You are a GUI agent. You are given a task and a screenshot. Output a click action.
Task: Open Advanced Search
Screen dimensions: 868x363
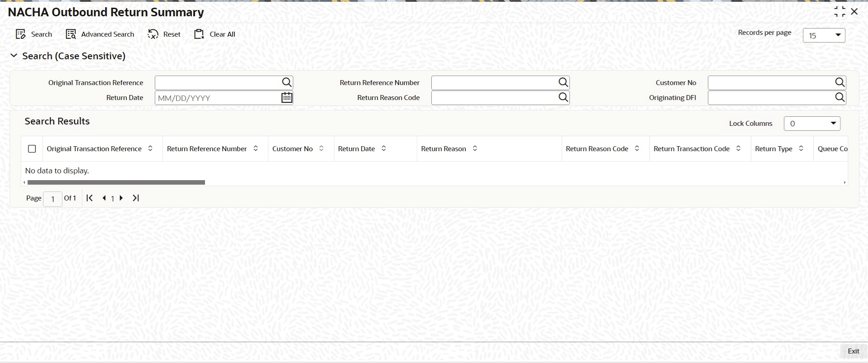click(100, 34)
